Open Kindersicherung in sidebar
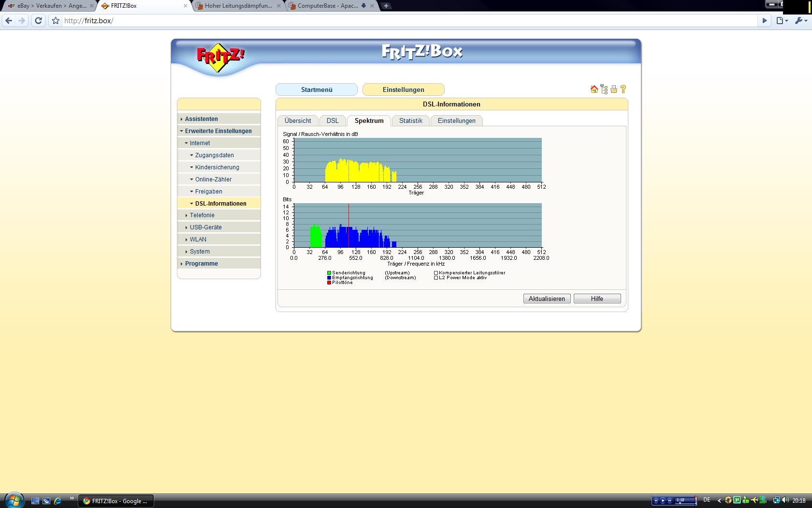 (219, 167)
